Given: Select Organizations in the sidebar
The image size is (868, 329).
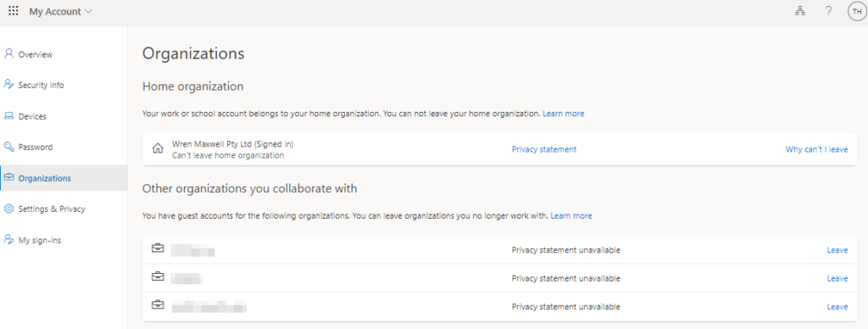Looking at the screenshot, I should click(44, 178).
